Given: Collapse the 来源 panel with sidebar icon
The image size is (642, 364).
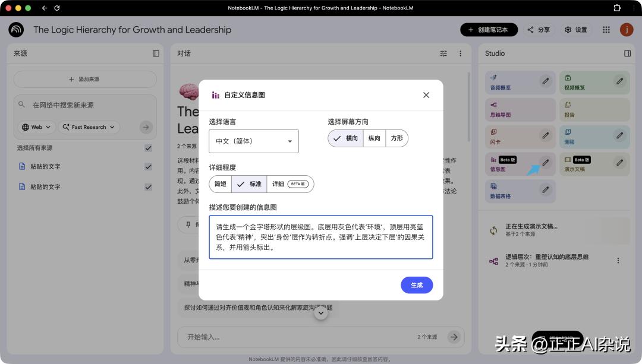Looking at the screenshot, I should point(156,53).
